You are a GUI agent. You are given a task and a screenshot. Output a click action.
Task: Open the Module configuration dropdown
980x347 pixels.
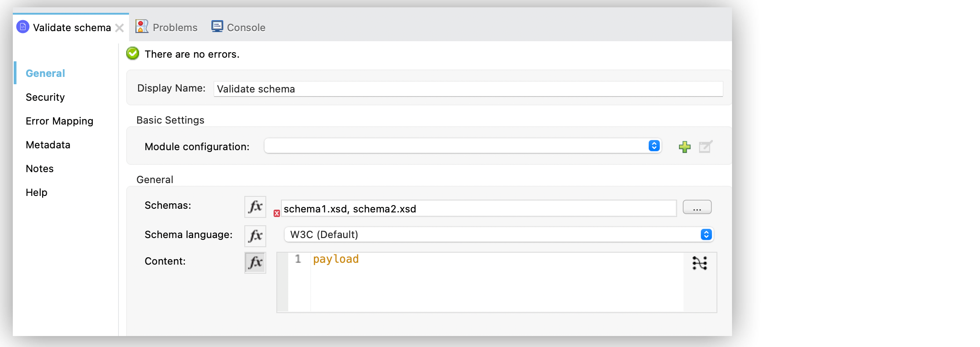tap(463, 146)
